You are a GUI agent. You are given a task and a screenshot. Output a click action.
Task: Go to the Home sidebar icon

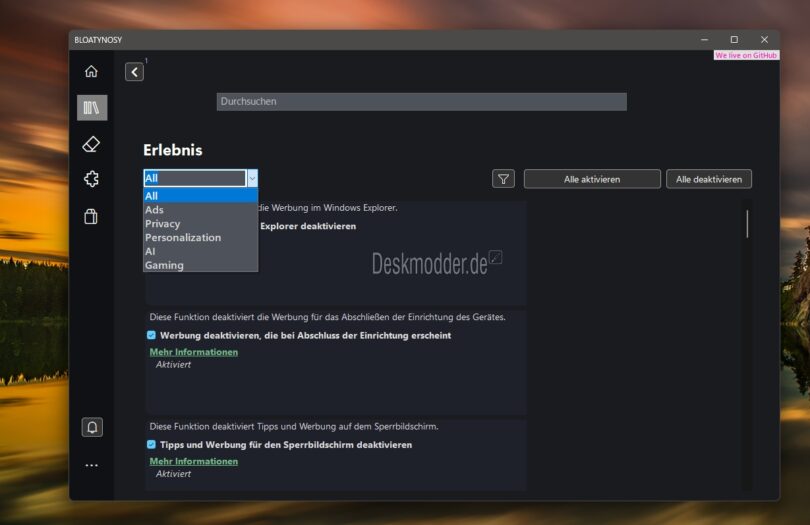pyautogui.click(x=91, y=71)
